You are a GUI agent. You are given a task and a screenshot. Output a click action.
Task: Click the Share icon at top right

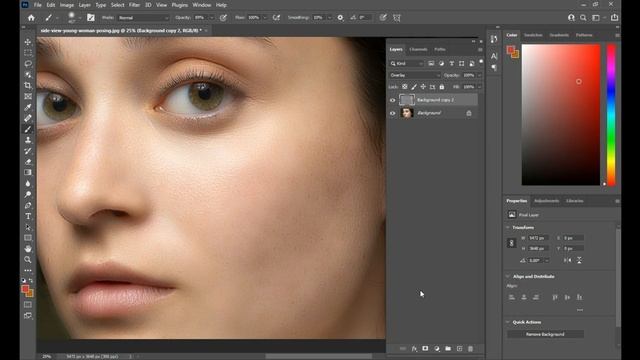614,18
